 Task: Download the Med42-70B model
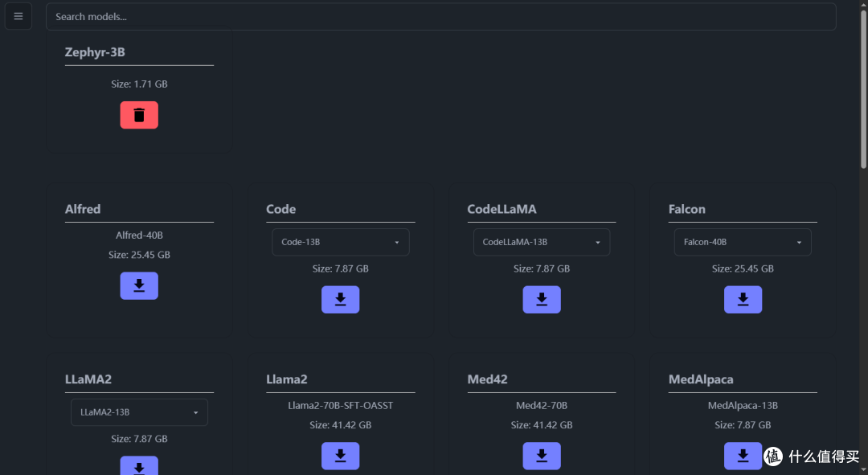[x=542, y=456]
